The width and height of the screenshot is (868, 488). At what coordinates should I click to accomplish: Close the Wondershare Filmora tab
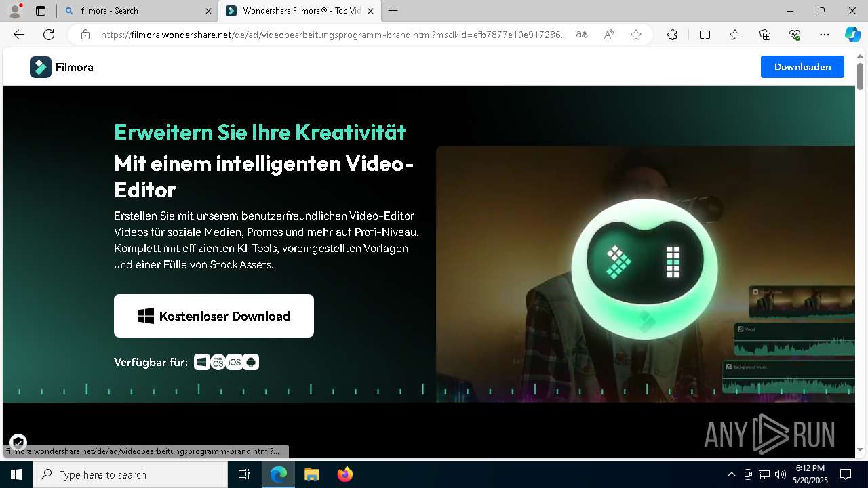[x=370, y=11]
